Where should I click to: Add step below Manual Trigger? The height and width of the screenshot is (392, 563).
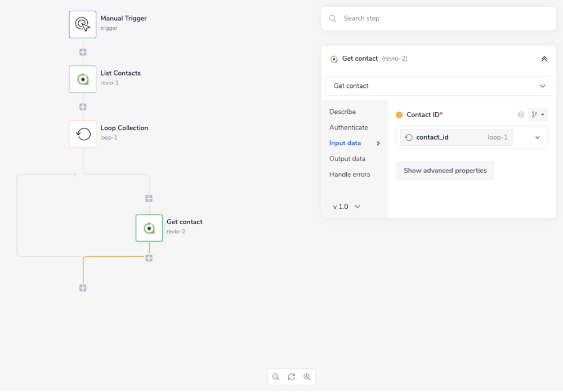pos(83,52)
